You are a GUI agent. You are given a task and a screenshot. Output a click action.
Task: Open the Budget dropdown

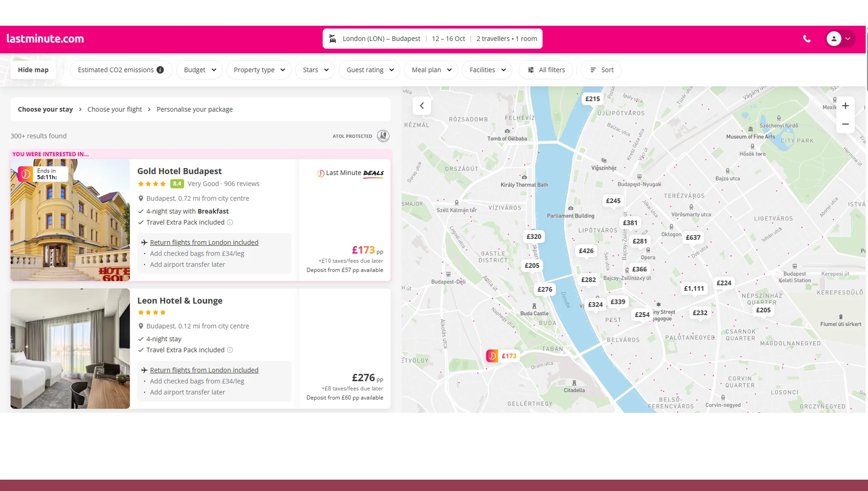click(199, 70)
